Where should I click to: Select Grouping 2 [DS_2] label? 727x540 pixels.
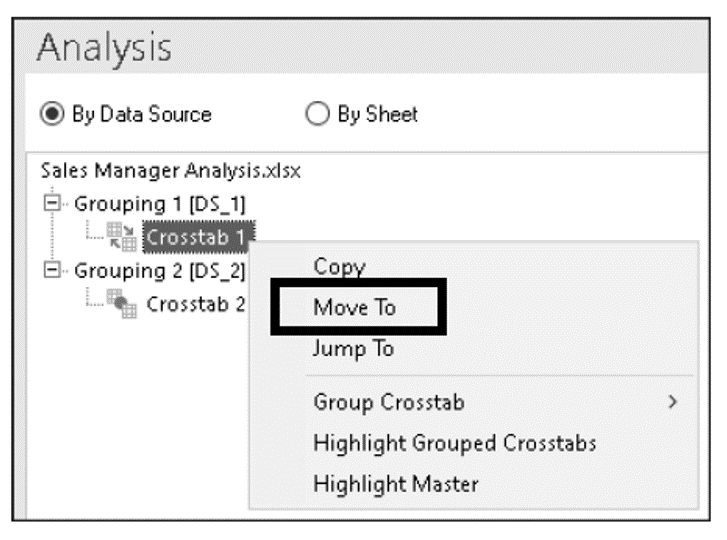coord(159,271)
